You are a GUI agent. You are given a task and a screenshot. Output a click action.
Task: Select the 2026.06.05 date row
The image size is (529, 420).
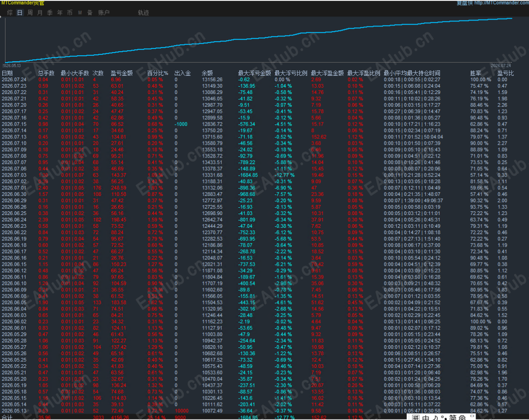pyautogui.click(x=14, y=303)
